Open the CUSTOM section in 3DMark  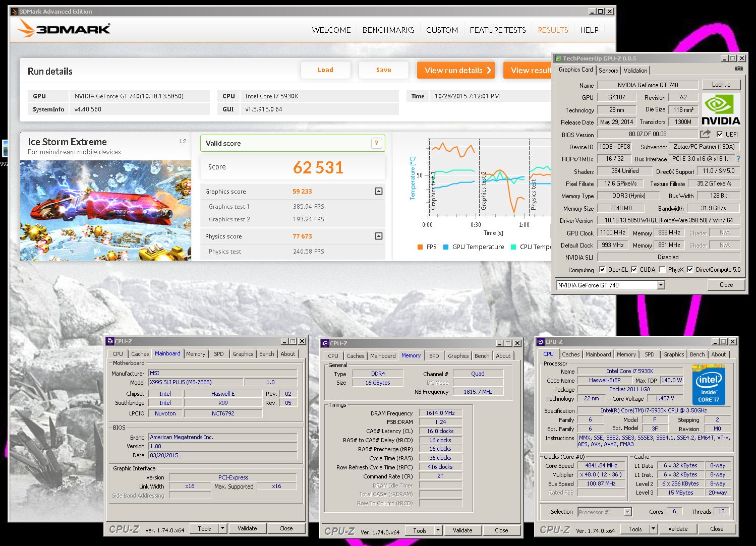(442, 30)
